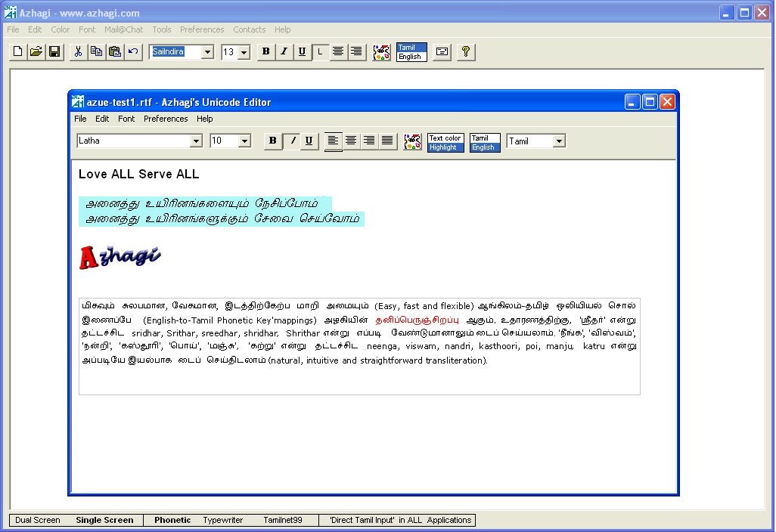Open the Unicode Editor Preferences menu
776x532 pixels.
point(166,119)
